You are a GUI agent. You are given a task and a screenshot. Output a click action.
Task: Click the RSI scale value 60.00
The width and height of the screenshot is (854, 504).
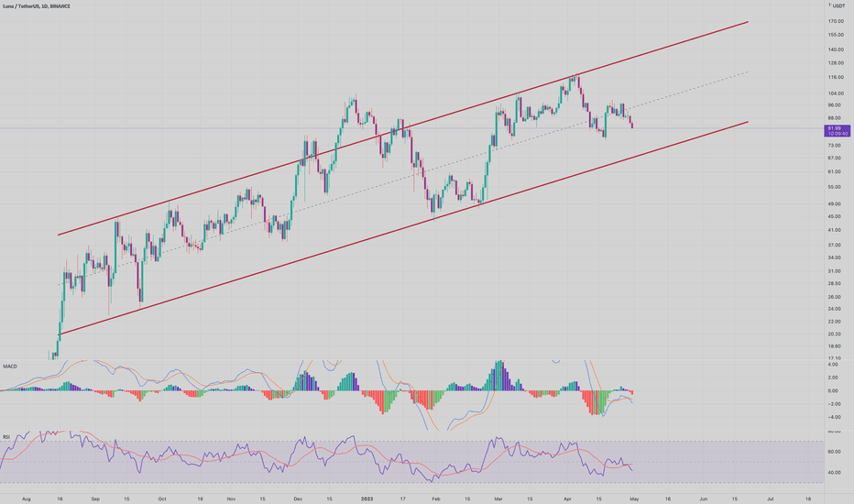point(835,452)
